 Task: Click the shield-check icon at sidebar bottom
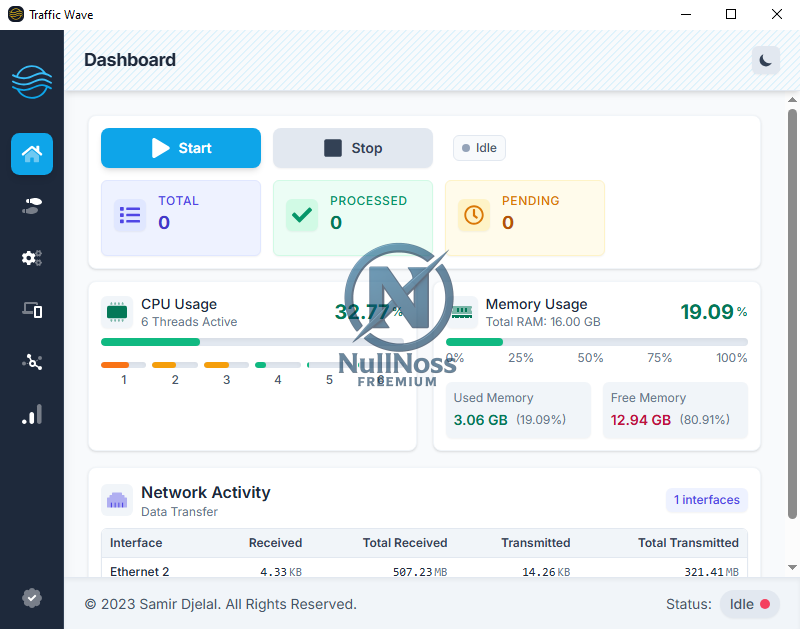point(31,598)
